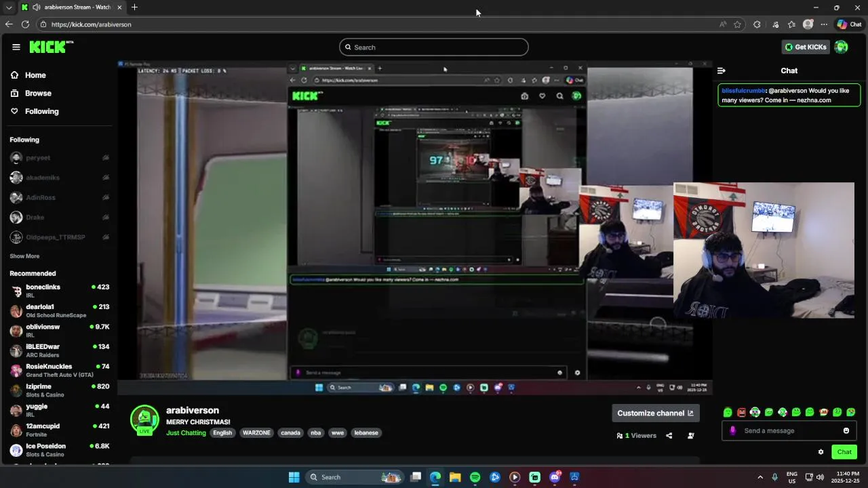Open recommended channel oblivionsw
The width and height of the screenshot is (868, 488).
[x=59, y=331]
